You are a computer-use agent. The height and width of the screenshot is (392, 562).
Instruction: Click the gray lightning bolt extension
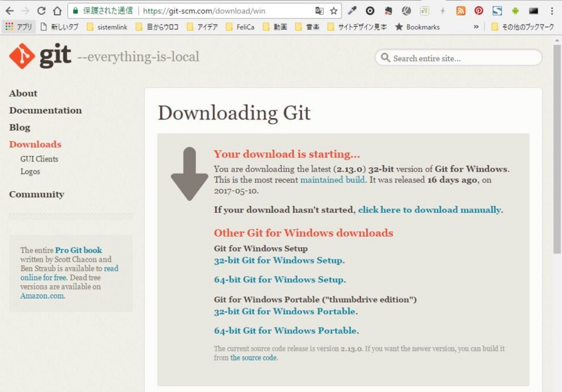pos(443,11)
